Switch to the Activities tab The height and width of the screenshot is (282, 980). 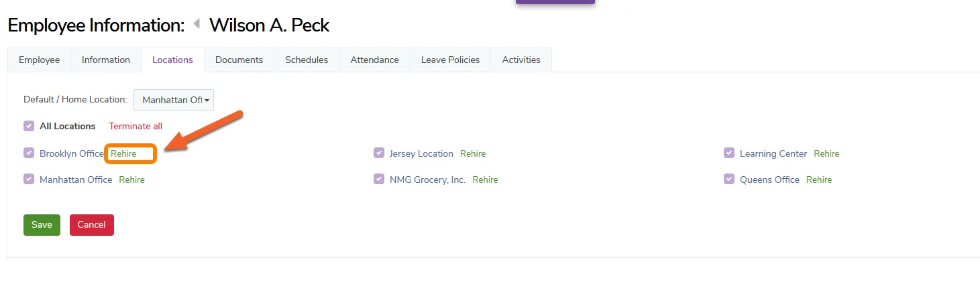521,60
